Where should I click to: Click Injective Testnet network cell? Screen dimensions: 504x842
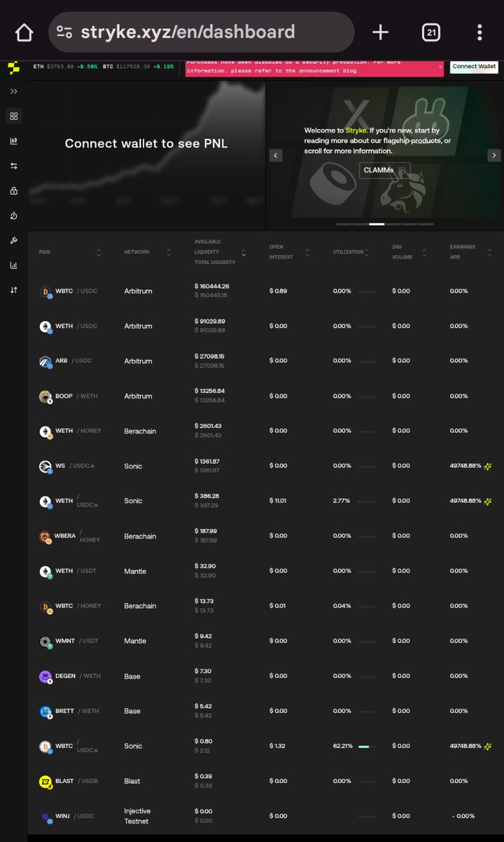[137, 816]
